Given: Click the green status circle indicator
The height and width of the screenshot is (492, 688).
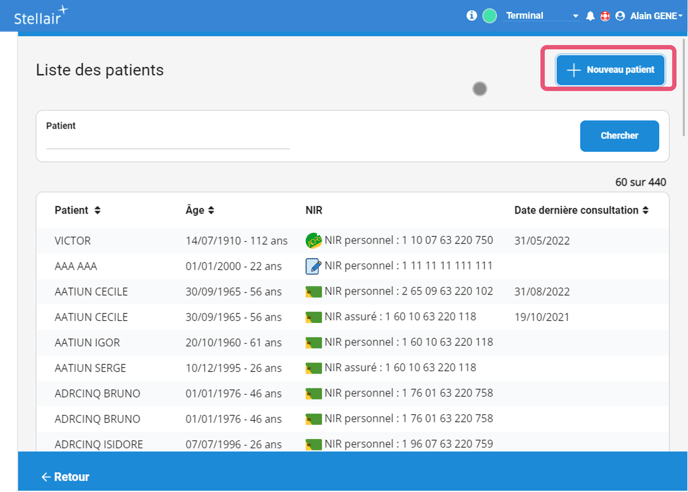Looking at the screenshot, I should tap(489, 16).
